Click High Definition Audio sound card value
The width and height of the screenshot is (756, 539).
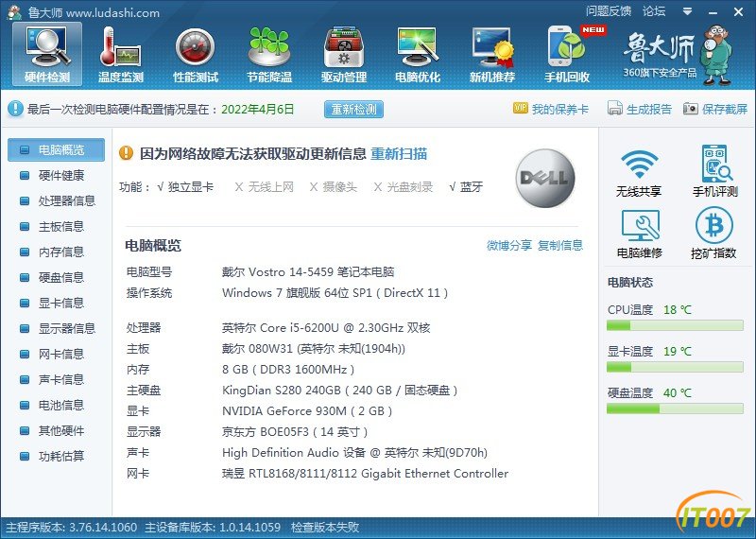pyautogui.click(x=355, y=453)
